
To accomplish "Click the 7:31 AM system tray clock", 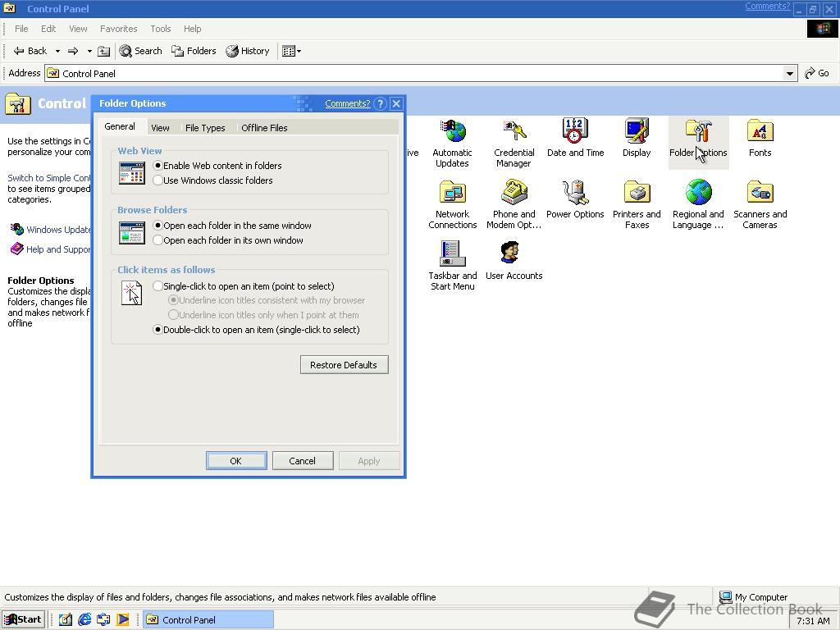I will click(x=813, y=621).
